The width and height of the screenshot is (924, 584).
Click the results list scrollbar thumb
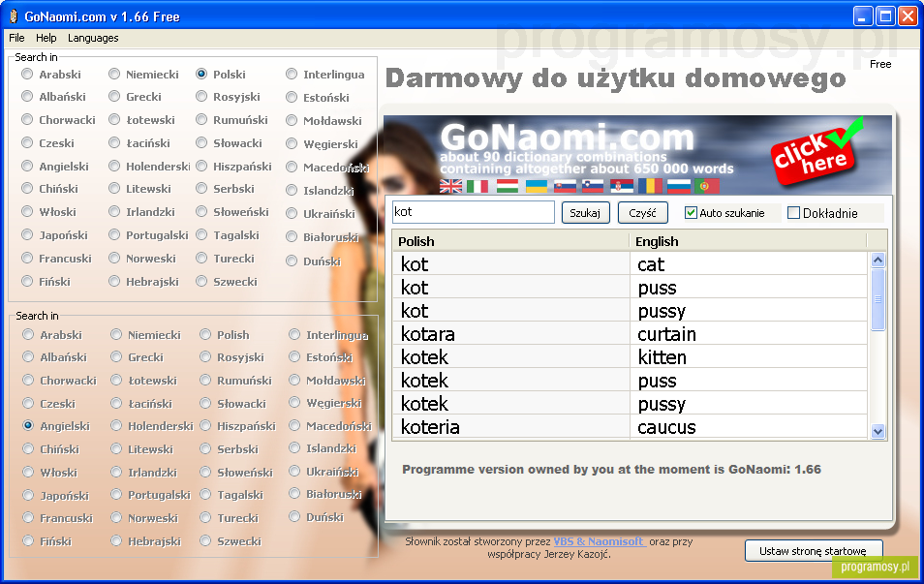878,300
